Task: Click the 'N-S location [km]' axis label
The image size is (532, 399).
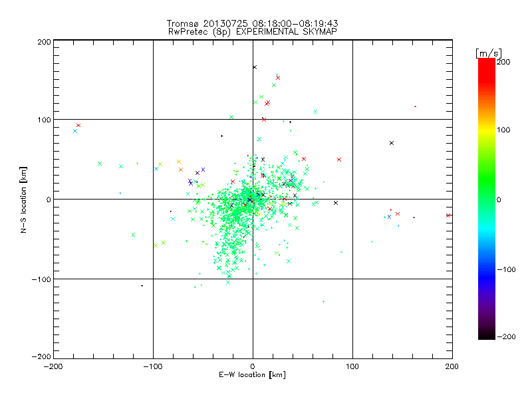Action: tap(23, 199)
